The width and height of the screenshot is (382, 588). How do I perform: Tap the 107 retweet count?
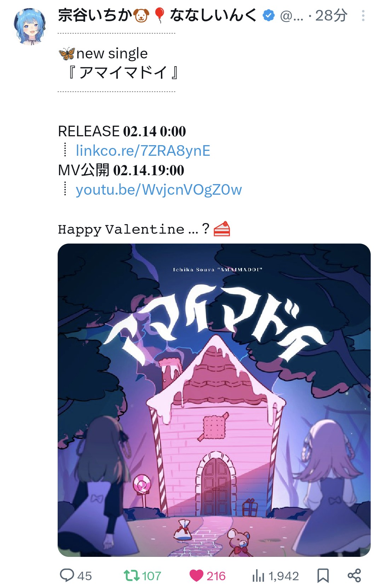pos(151,576)
